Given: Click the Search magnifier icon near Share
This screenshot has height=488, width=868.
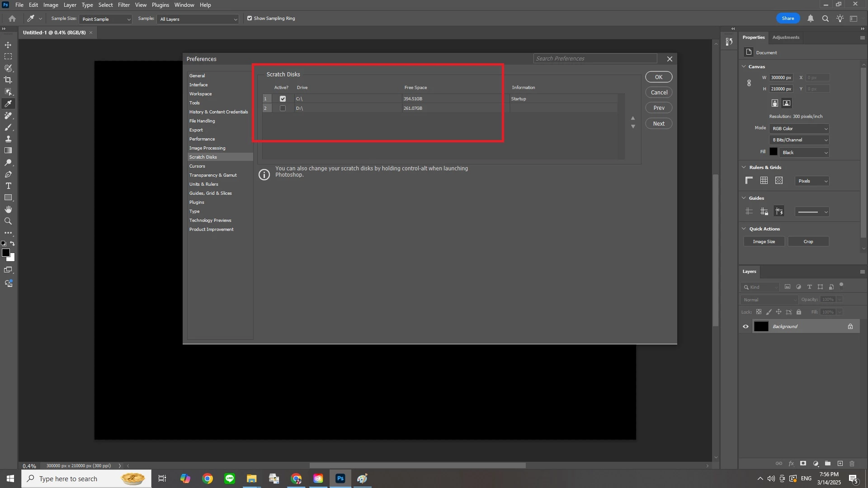Looking at the screenshot, I should [x=826, y=19].
